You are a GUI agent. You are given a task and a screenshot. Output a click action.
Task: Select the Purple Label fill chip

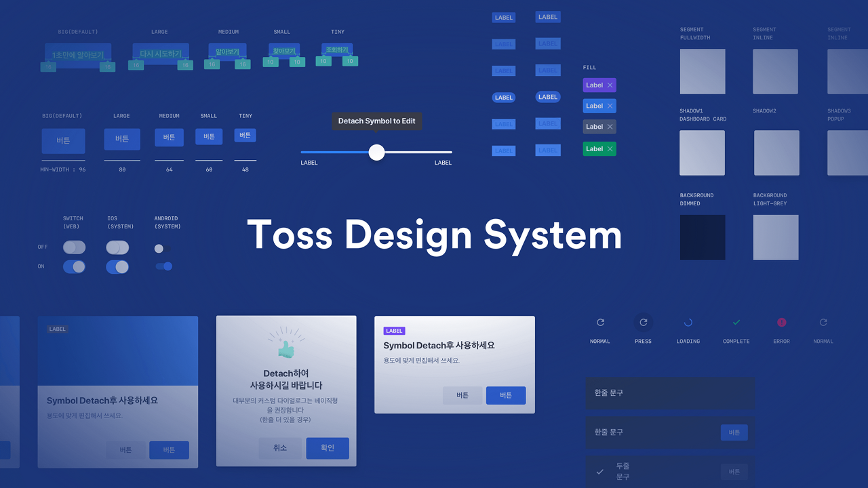click(x=599, y=85)
